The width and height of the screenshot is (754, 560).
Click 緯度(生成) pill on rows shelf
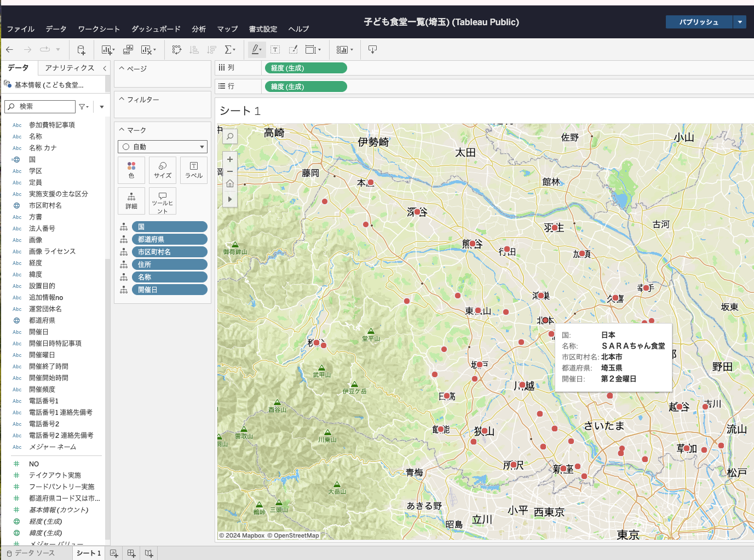click(306, 86)
